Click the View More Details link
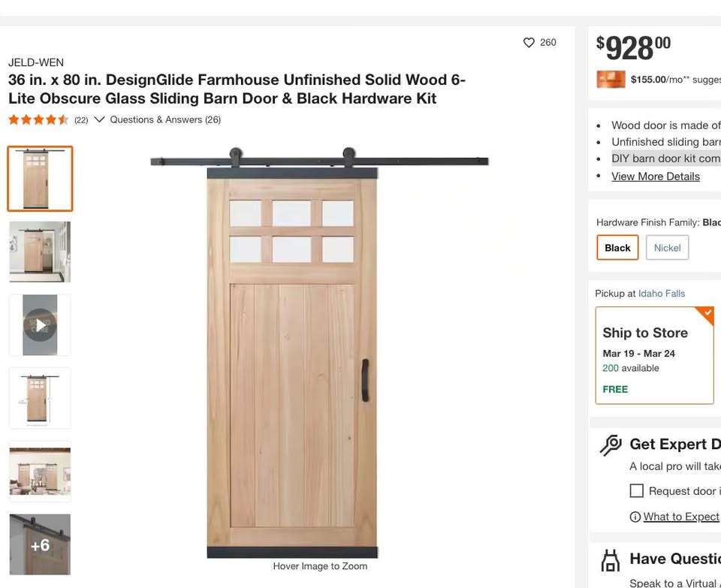The height and width of the screenshot is (588, 721). (656, 176)
